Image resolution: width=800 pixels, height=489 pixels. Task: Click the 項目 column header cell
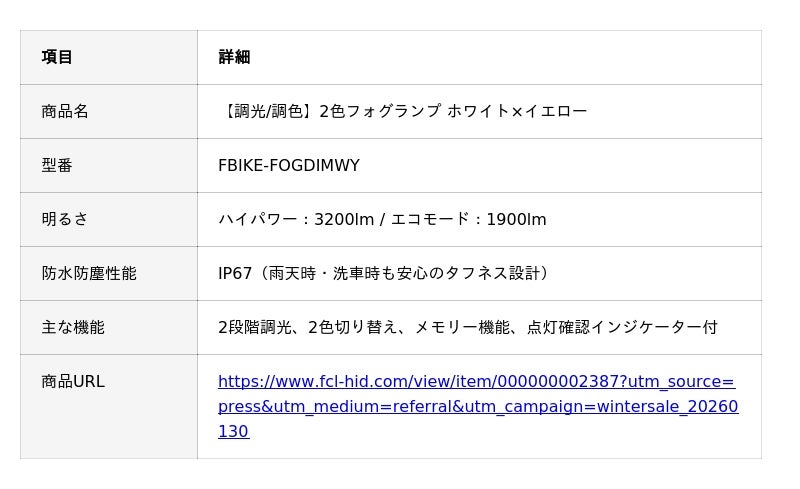pos(57,57)
